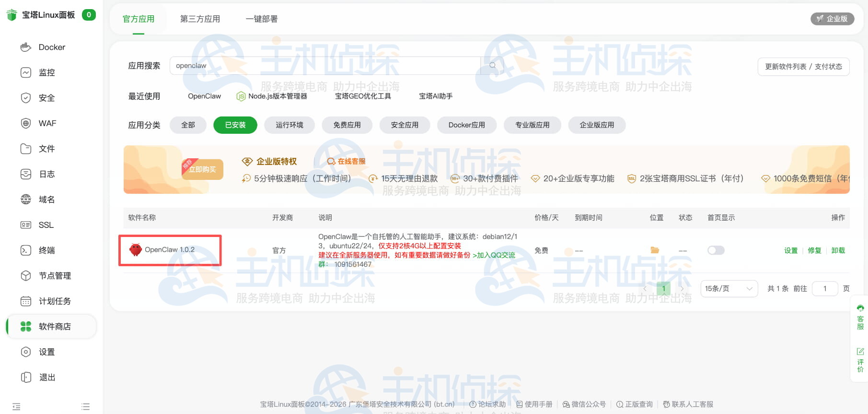The height and width of the screenshot is (414, 868).
Task: Click OpenClaw 卸载 uninstall link
Action: [838, 250]
